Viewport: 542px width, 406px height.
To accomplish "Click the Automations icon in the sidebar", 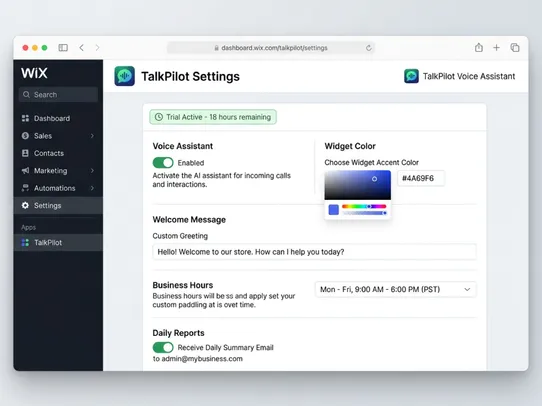I will [x=25, y=188].
